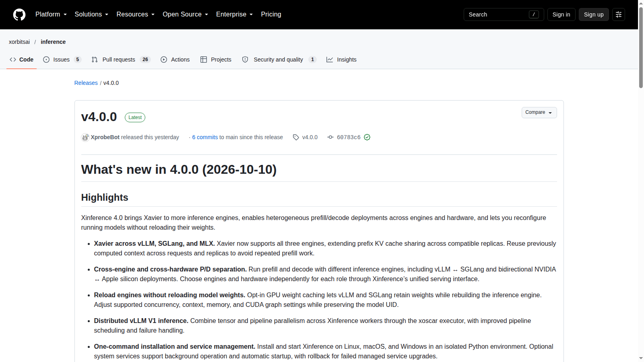The height and width of the screenshot is (362, 644).
Task: Switch to the Issues tab
Action: click(62, 60)
